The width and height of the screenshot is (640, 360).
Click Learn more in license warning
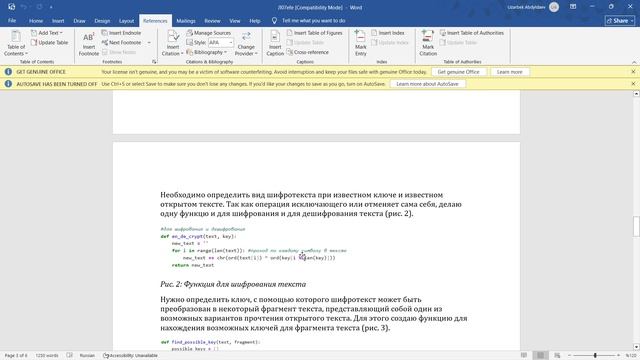(x=509, y=72)
